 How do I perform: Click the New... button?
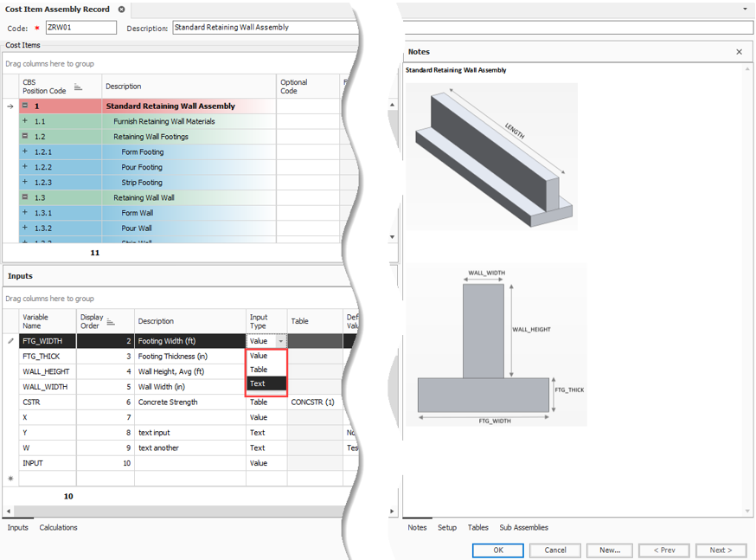(x=609, y=550)
